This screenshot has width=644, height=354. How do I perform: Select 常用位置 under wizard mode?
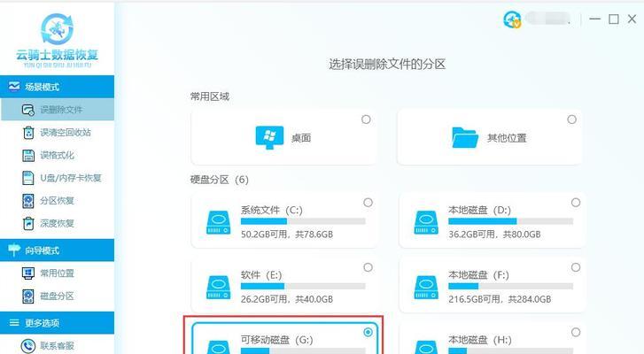[57, 273]
